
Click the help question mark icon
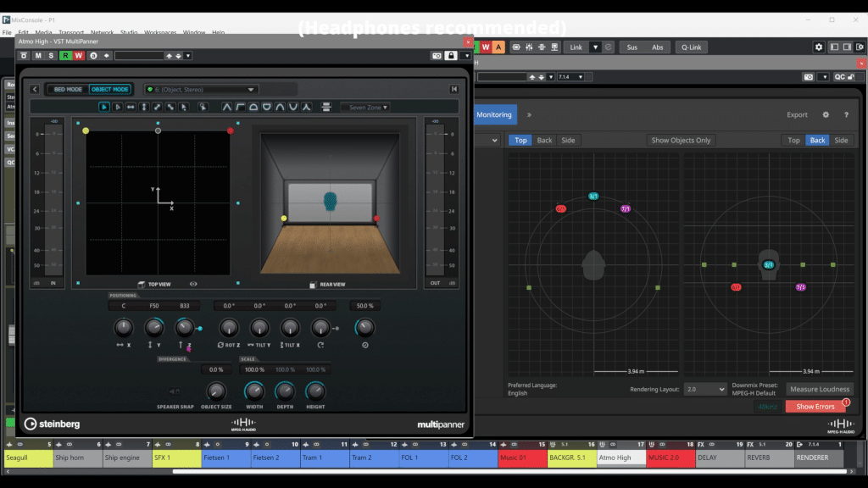pyautogui.click(x=845, y=114)
